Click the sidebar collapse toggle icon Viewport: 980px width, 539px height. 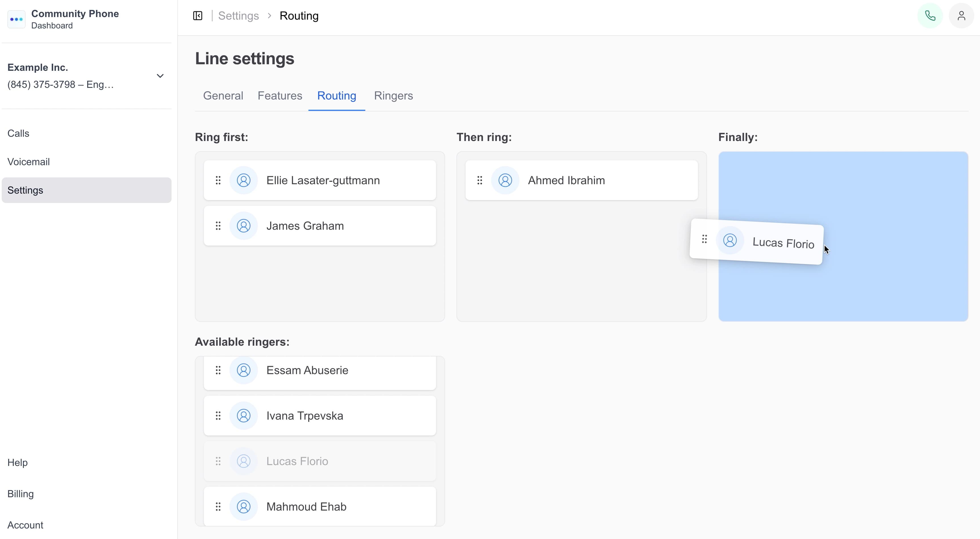click(x=197, y=16)
